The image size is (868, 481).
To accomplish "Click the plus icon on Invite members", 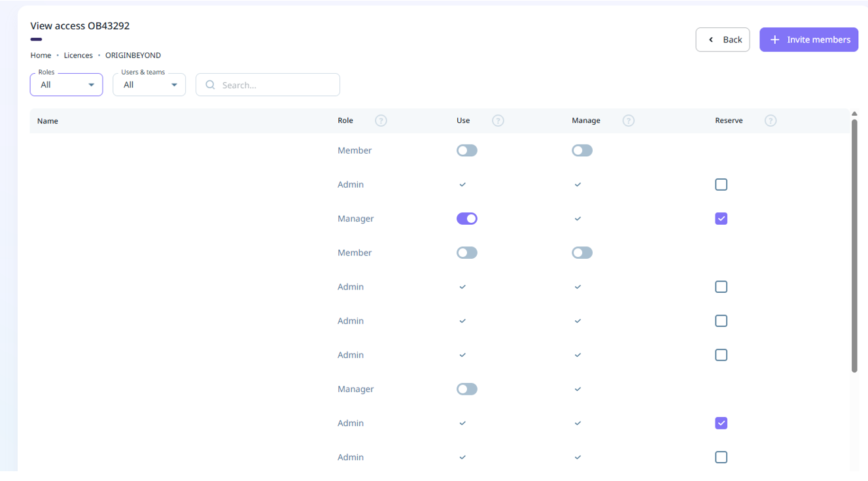I will (x=774, y=40).
